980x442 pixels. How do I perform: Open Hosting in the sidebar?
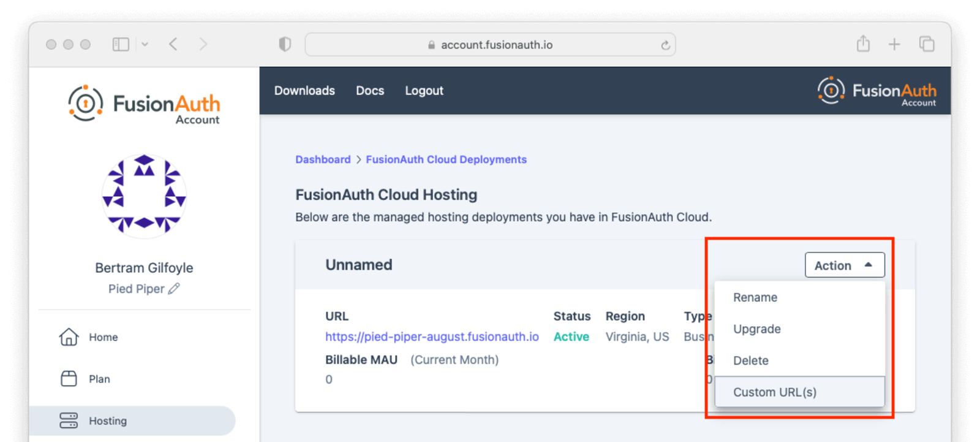pos(132,421)
